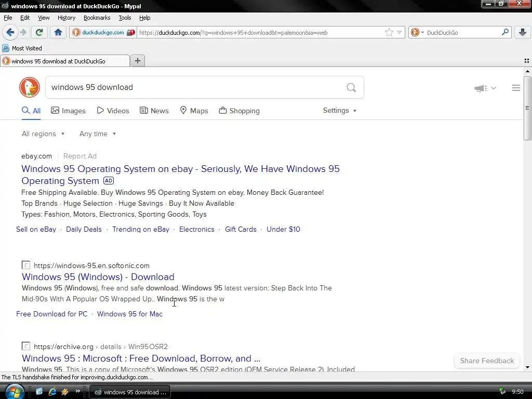This screenshot has width=532, height=399.
Task: Select the All results tab
Action: point(31,111)
